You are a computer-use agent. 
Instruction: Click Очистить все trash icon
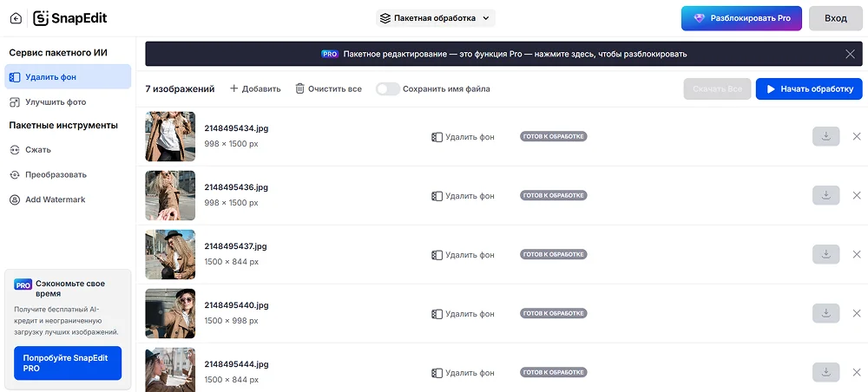pos(300,88)
